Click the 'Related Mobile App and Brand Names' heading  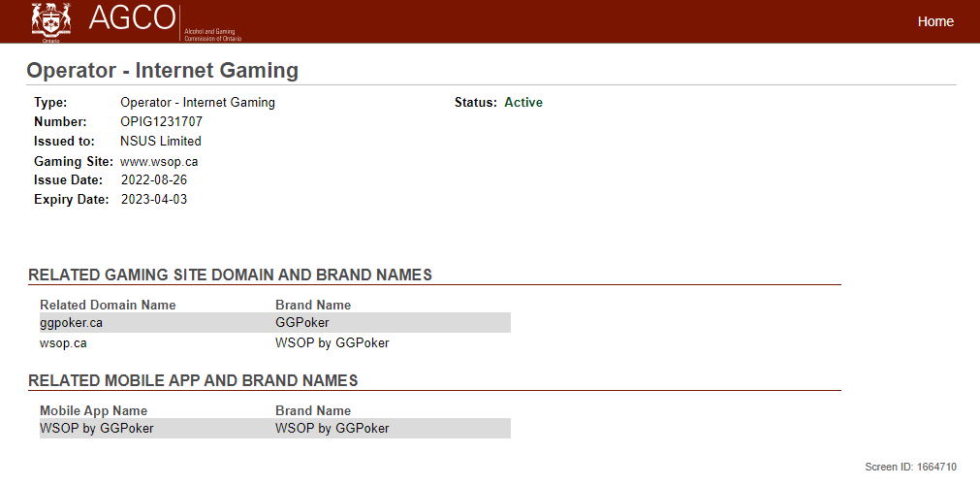[x=193, y=381]
